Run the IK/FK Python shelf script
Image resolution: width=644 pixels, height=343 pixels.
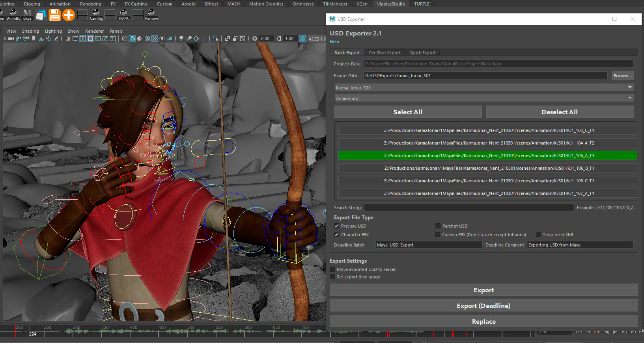point(123,15)
